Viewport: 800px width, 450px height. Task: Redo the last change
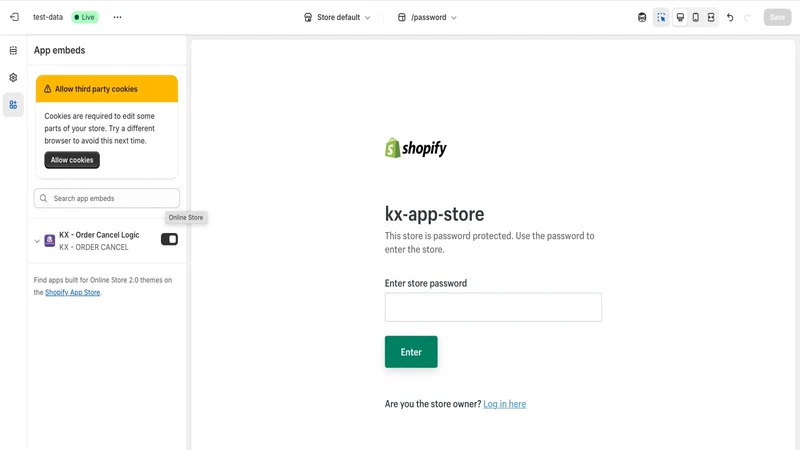[747, 17]
